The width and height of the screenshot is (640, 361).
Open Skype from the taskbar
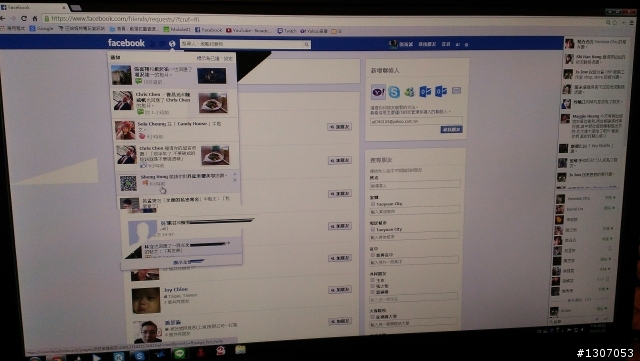coord(140,356)
